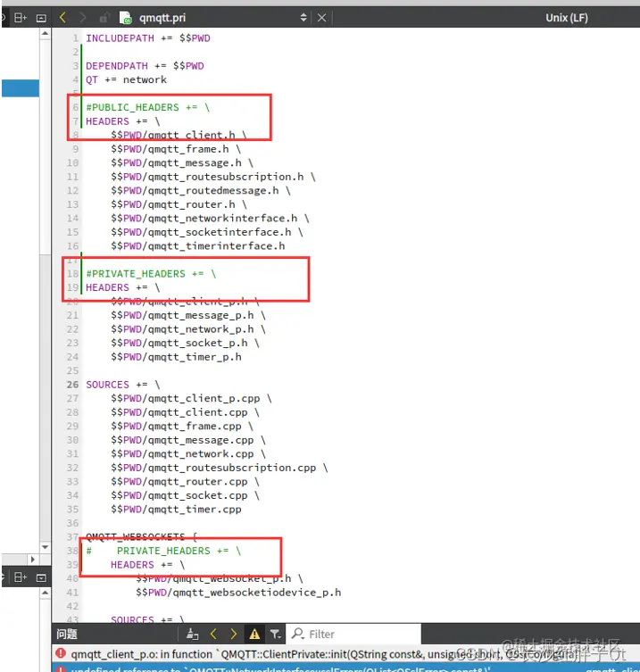Click $$PWD/qmqtt_network.cpp line
The height and width of the screenshot is (672, 640).
coord(188,454)
